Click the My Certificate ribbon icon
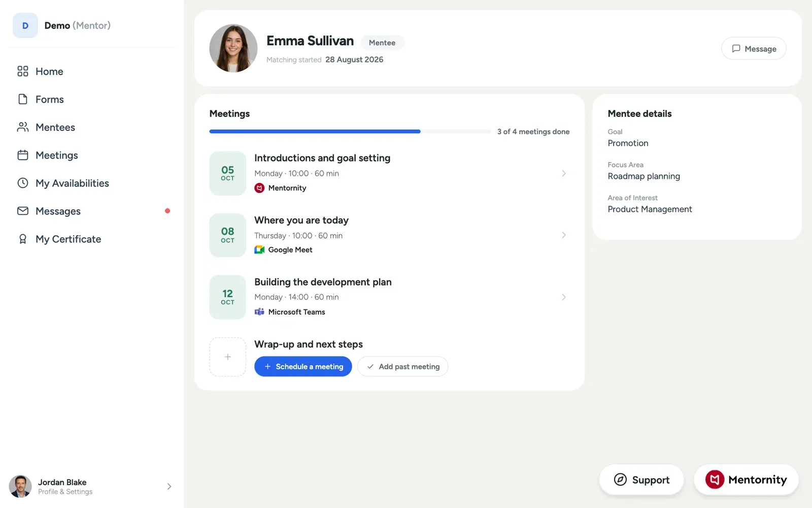 click(23, 239)
